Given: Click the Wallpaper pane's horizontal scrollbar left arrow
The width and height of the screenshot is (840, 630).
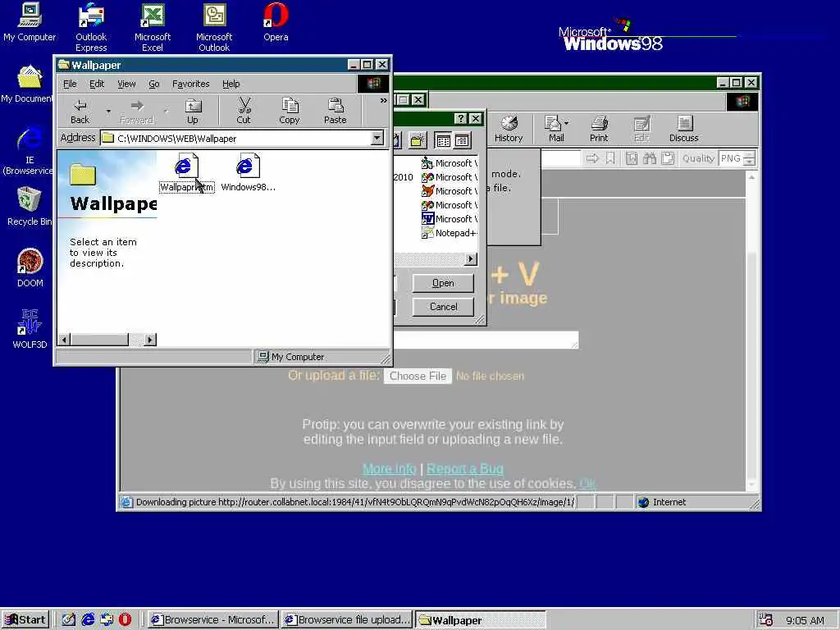Looking at the screenshot, I should [x=64, y=339].
